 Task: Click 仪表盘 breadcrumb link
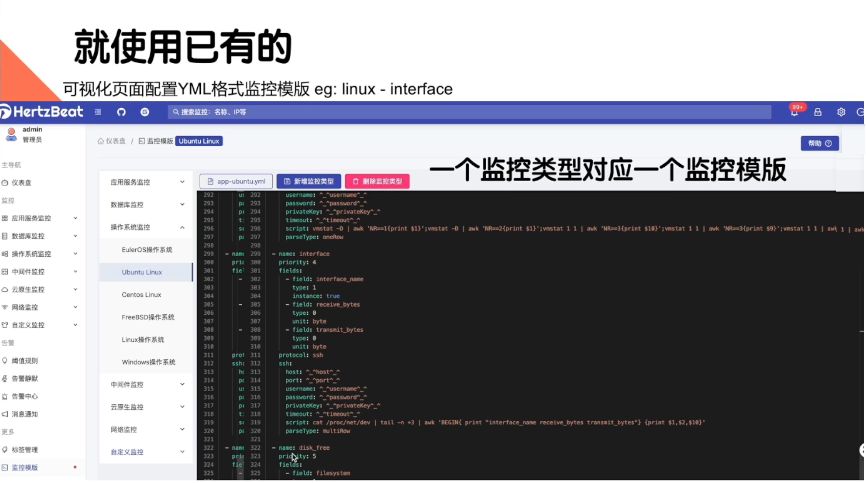click(x=112, y=141)
